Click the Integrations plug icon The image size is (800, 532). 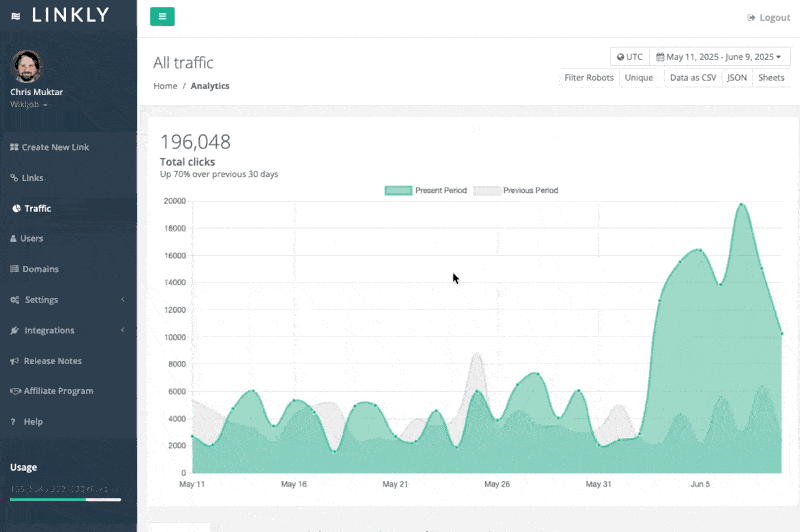(x=15, y=330)
